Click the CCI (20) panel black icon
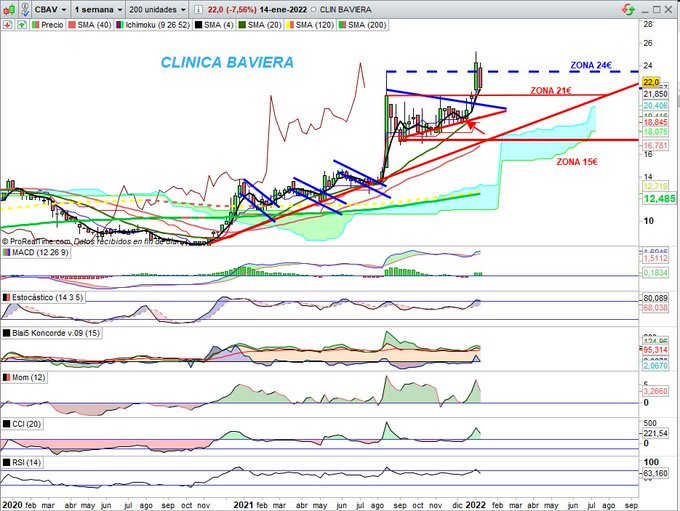 pyautogui.click(x=7, y=424)
